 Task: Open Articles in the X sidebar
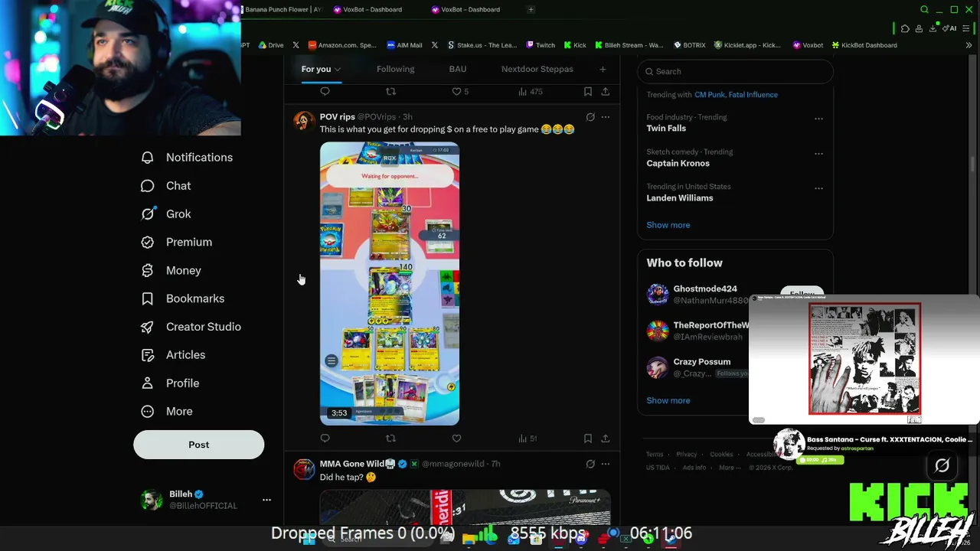point(173,355)
